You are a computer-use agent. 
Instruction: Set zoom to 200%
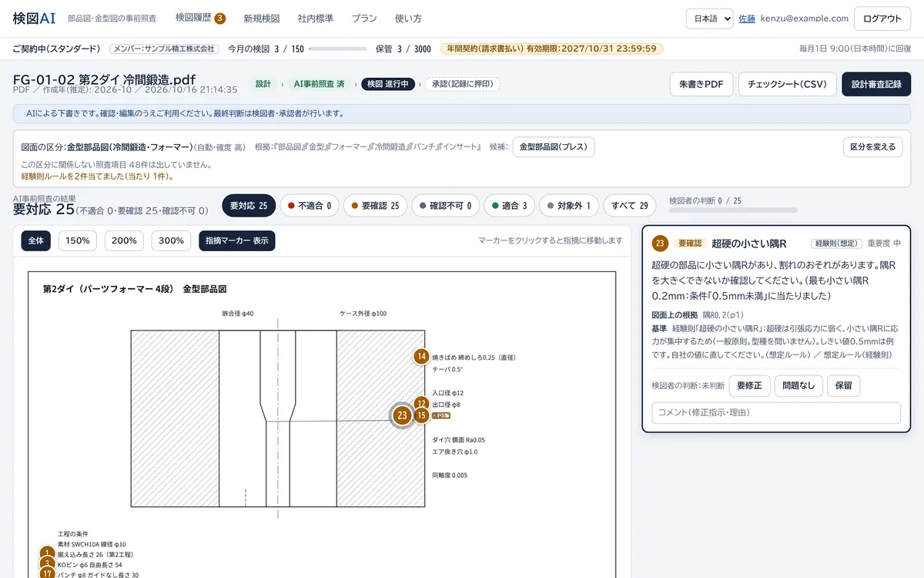click(x=124, y=240)
